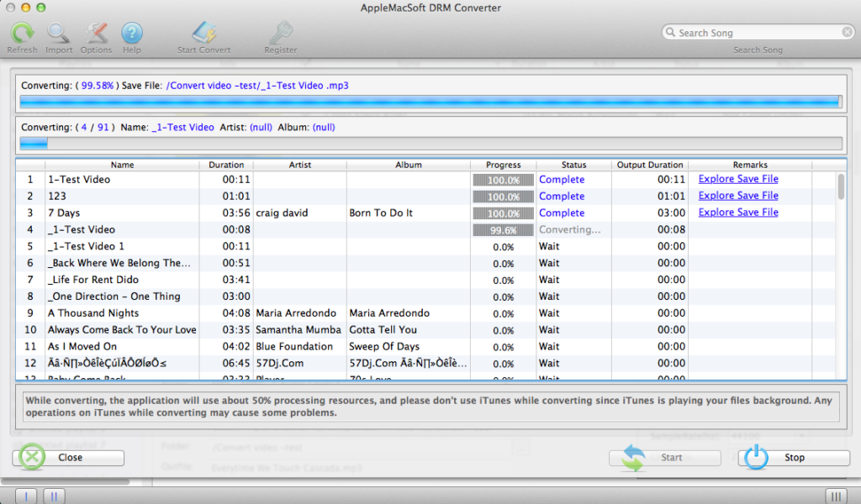Open Explore Save File for 7 Days
Viewport: 861px width, 504px height.
tap(737, 212)
